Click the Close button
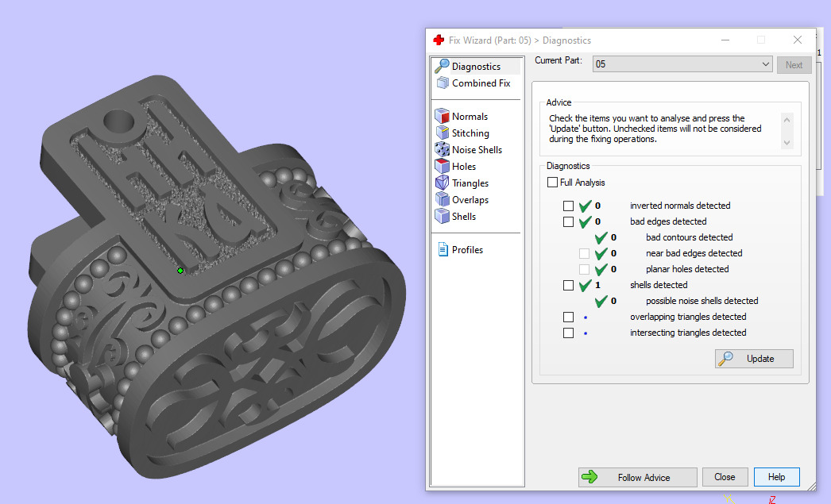 tap(725, 477)
